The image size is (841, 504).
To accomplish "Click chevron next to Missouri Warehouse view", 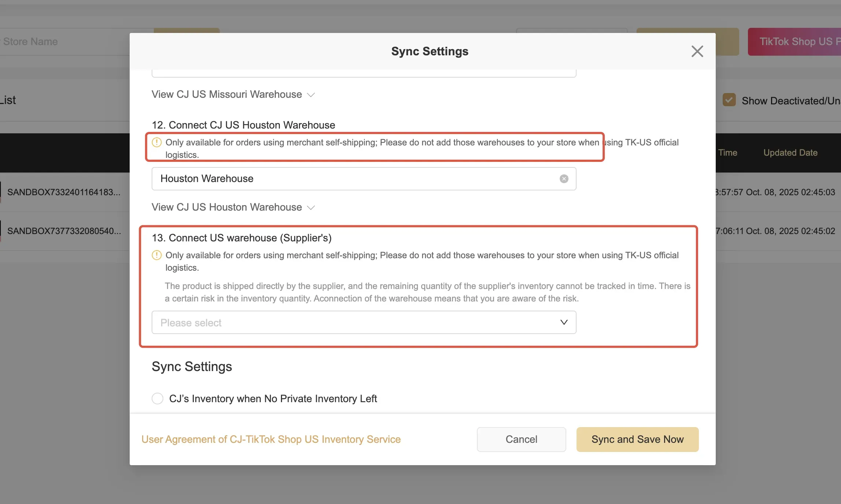I will (311, 95).
